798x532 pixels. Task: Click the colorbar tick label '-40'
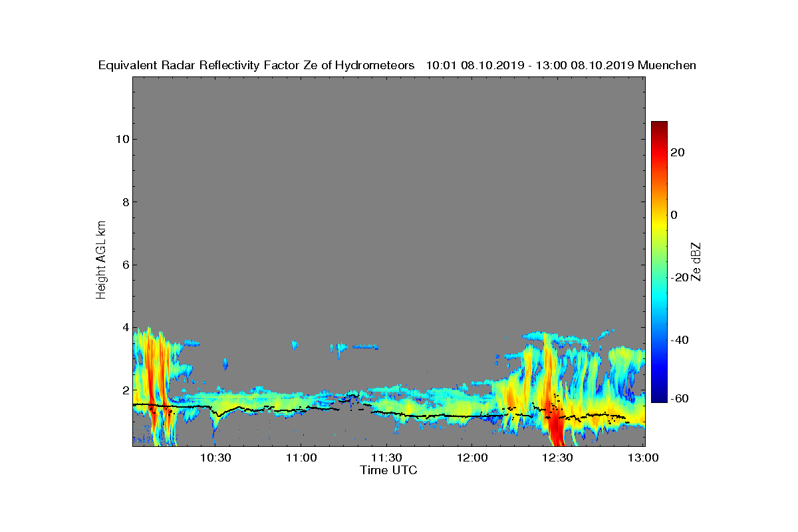680,340
